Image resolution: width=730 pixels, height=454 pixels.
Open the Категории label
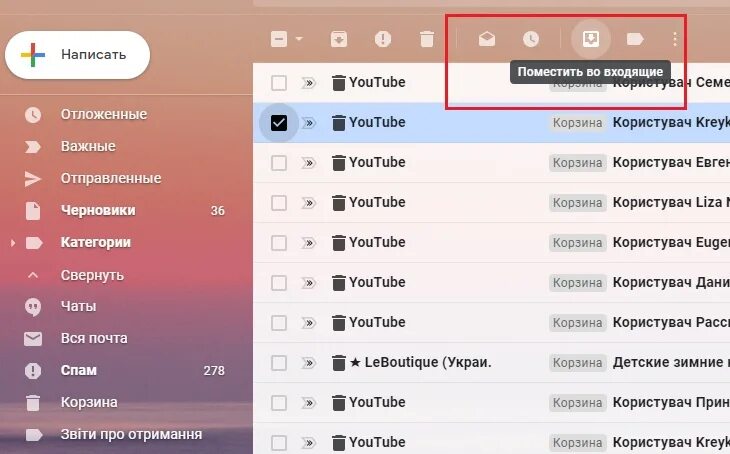(x=95, y=243)
